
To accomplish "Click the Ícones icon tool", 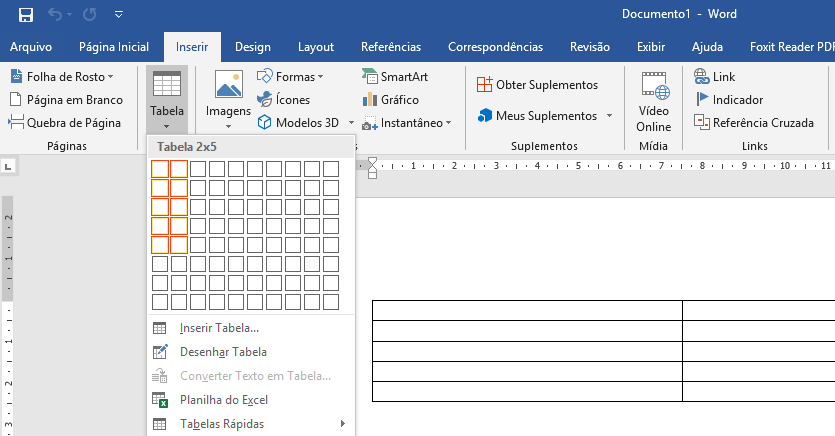I will [283, 100].
